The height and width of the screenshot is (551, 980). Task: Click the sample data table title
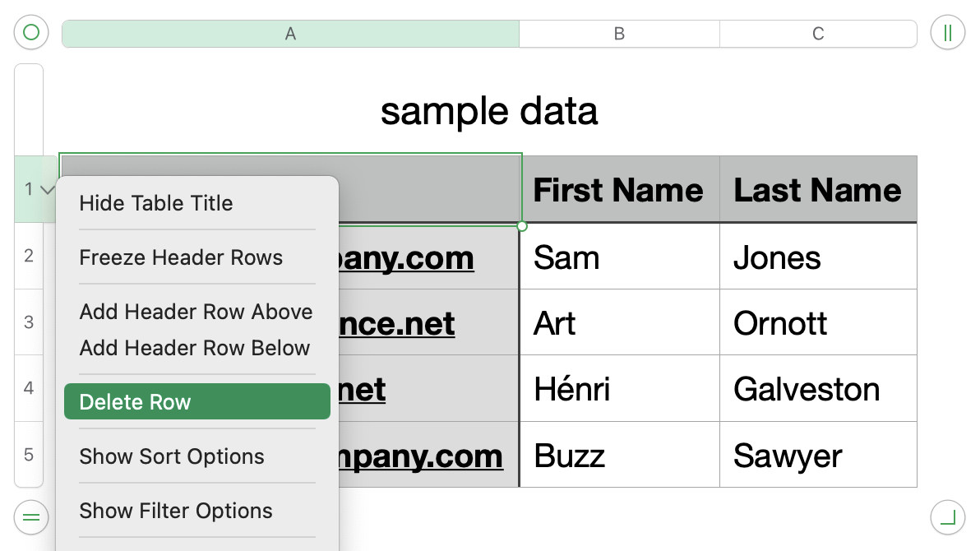(x=489, y=111)
